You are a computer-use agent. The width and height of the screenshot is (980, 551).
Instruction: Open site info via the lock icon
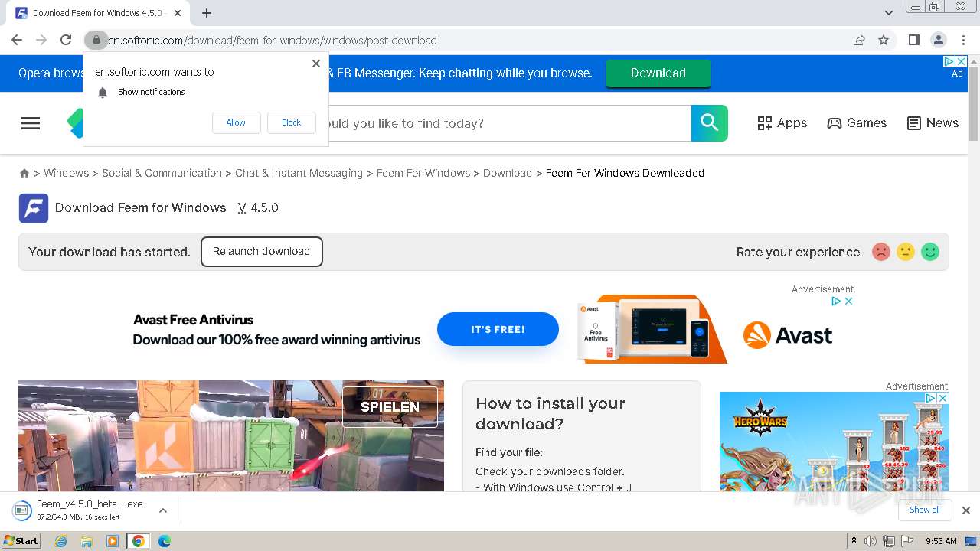pos(95,40)
